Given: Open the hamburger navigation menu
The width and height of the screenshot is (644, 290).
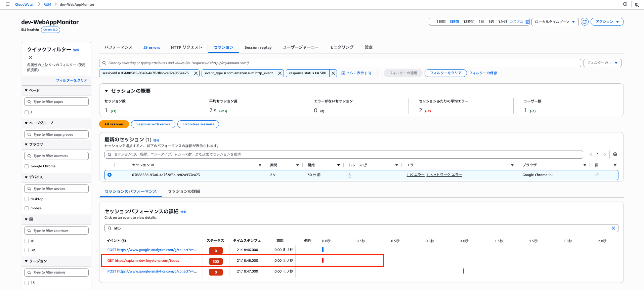Looking at the screenshot, I should [x=8, y=4].
